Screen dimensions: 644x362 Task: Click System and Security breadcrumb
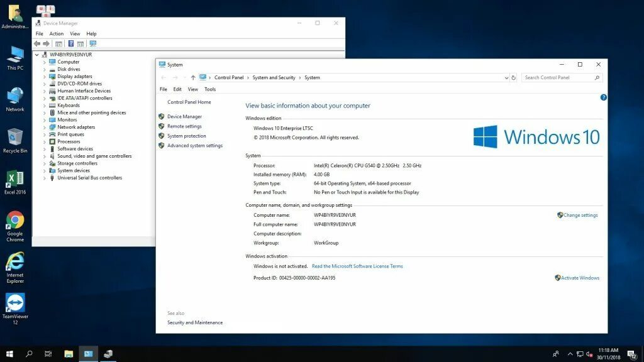274,77
